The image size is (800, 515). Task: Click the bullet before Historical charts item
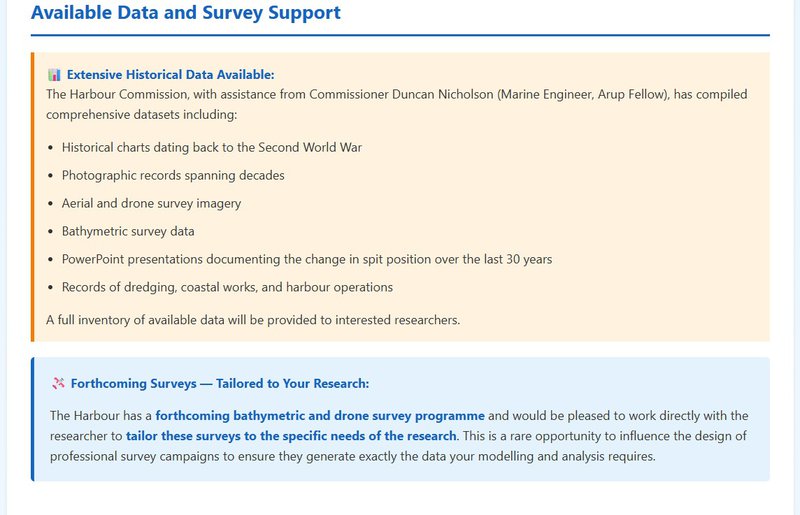pyautogui.click(x=51, y=148)
